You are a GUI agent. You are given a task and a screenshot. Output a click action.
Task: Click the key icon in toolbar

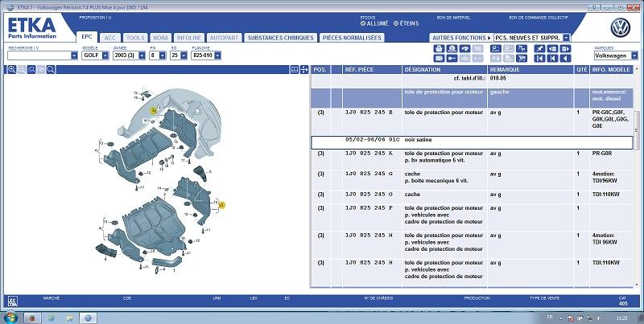pos(452,58)
